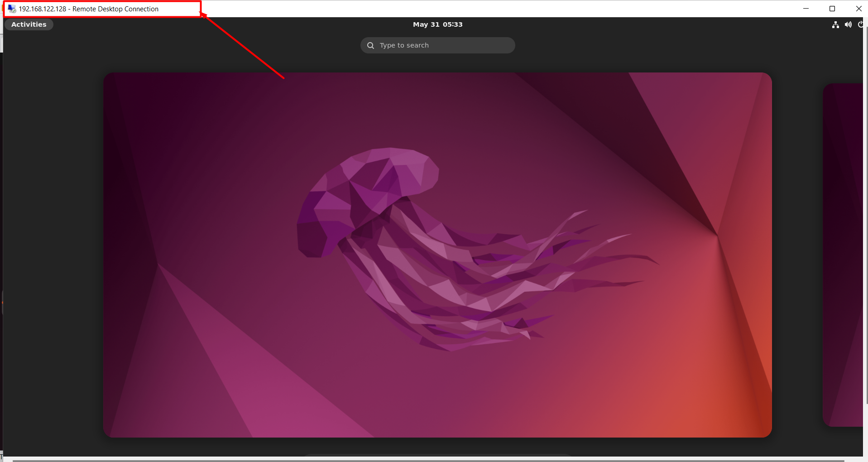
Task: Select the jellyfish wallpaper workspace thumbnail
Action: point(437,255)
